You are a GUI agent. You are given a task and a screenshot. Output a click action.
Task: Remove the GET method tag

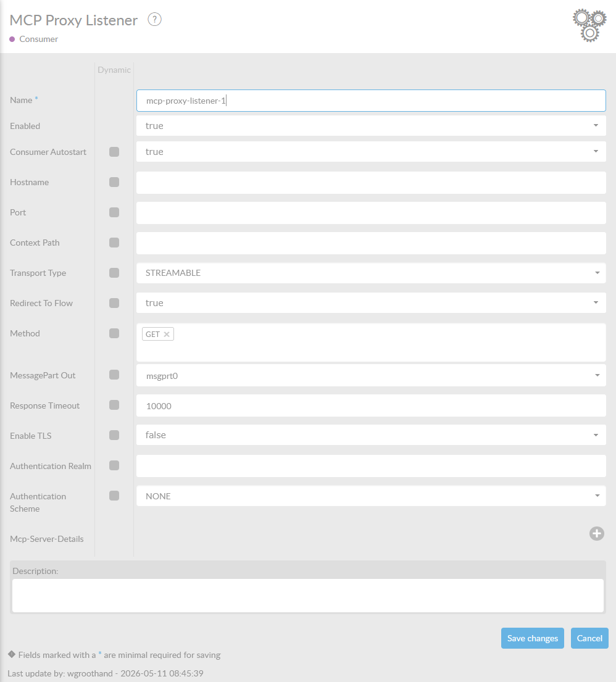[x=166, y=334]
